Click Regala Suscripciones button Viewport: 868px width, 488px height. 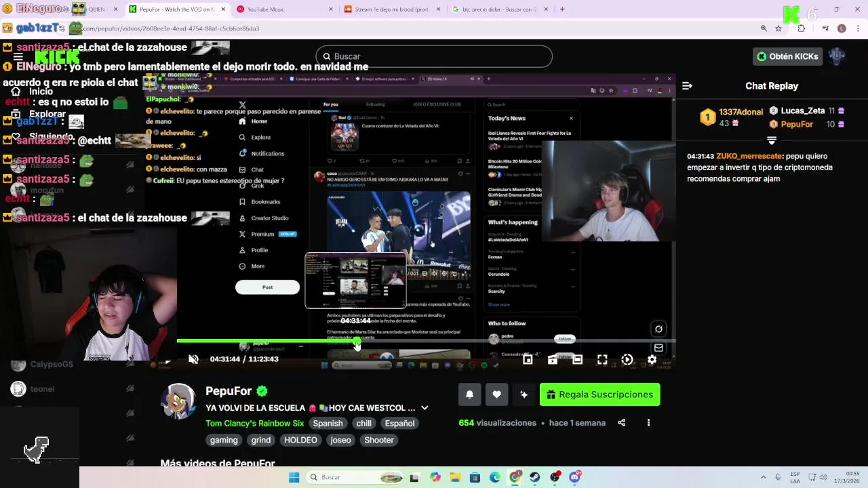[599, 394]
